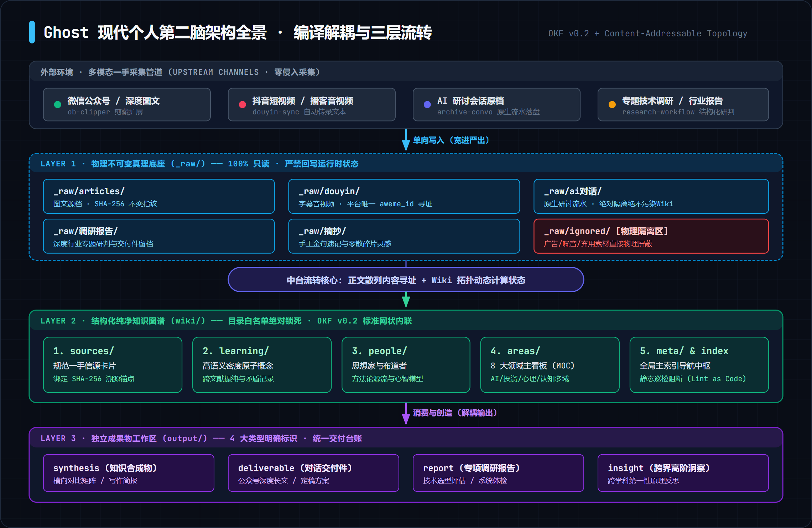Click 原生研讨流水 · 绝对隔离绝不污染Wiki text

[x=609, y=204]
